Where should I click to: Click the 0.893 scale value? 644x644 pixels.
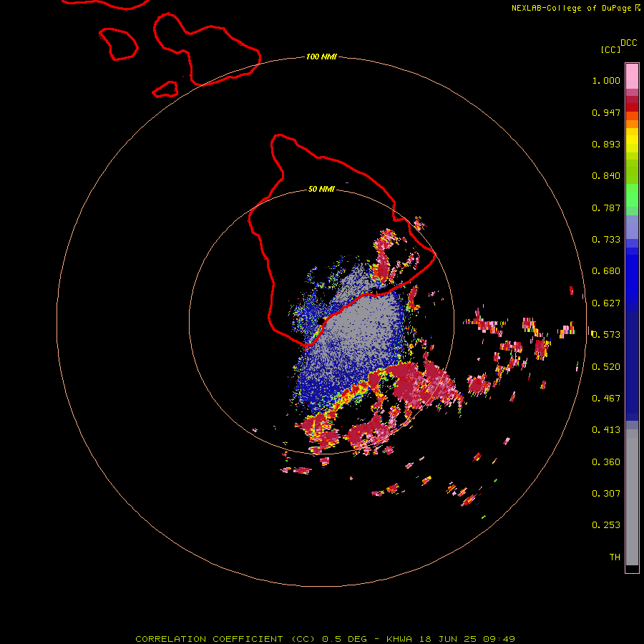606,144
